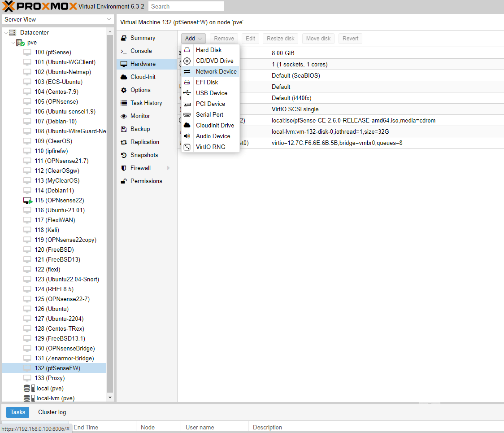This screenshot has height=433, width=504.
Task: Collapse the Datacenter tree node
Action: tap(6, 32)
